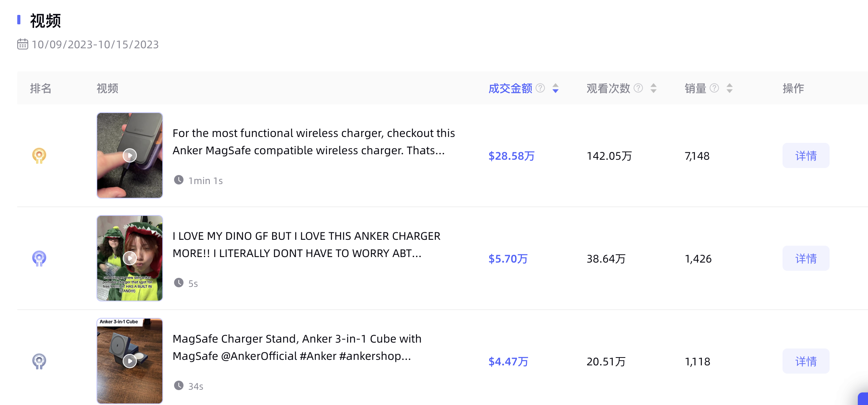Screen dimensions: 868x405
Task: Click the bronze rank badge on third row
Action: (x=39, y=361)
